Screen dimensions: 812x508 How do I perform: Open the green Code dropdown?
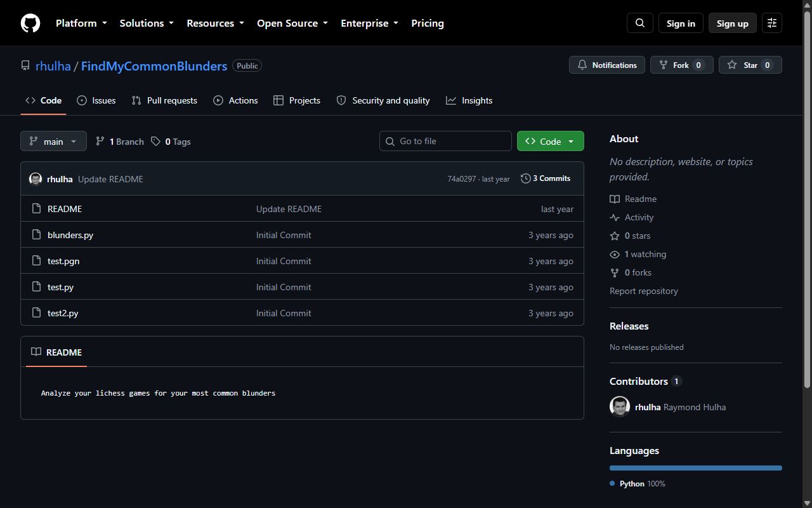coord(551,141)
